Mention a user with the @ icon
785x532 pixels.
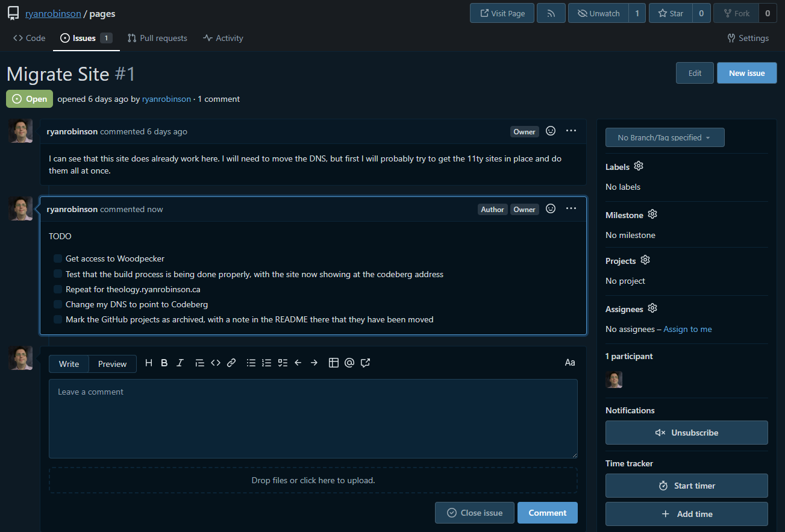349,363
